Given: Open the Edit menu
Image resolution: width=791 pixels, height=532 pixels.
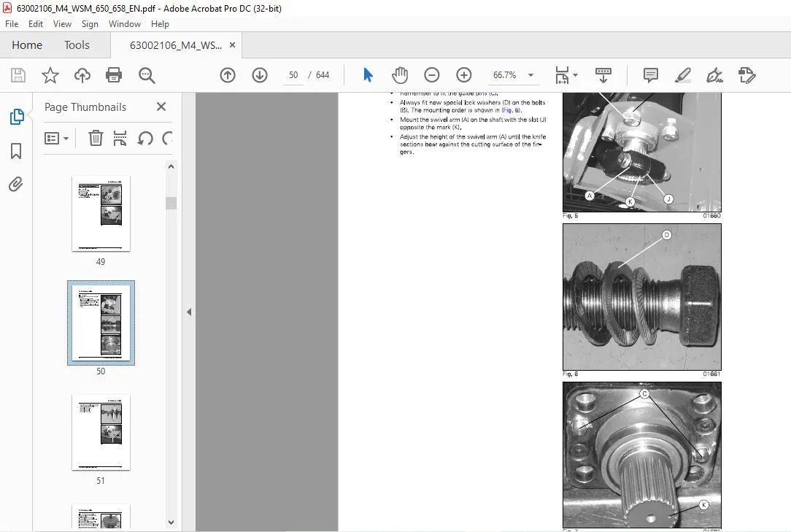Looking at the screenshot, I should tap(35, 24).
